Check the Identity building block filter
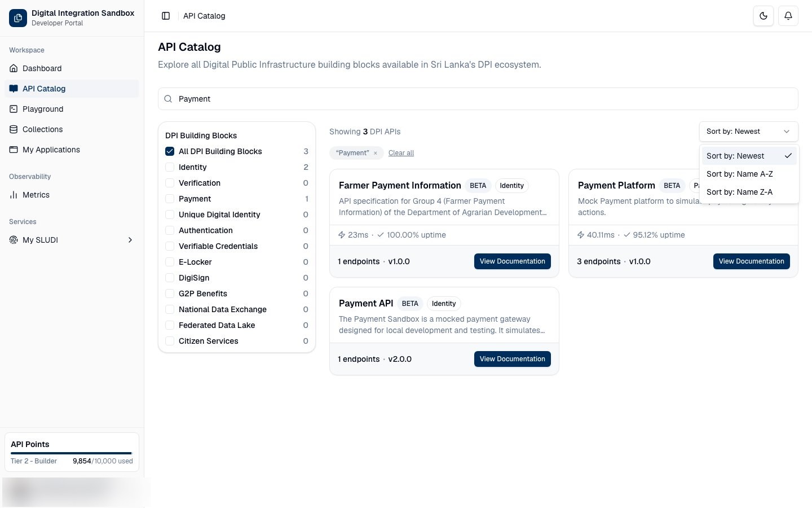 pos(170,167)
